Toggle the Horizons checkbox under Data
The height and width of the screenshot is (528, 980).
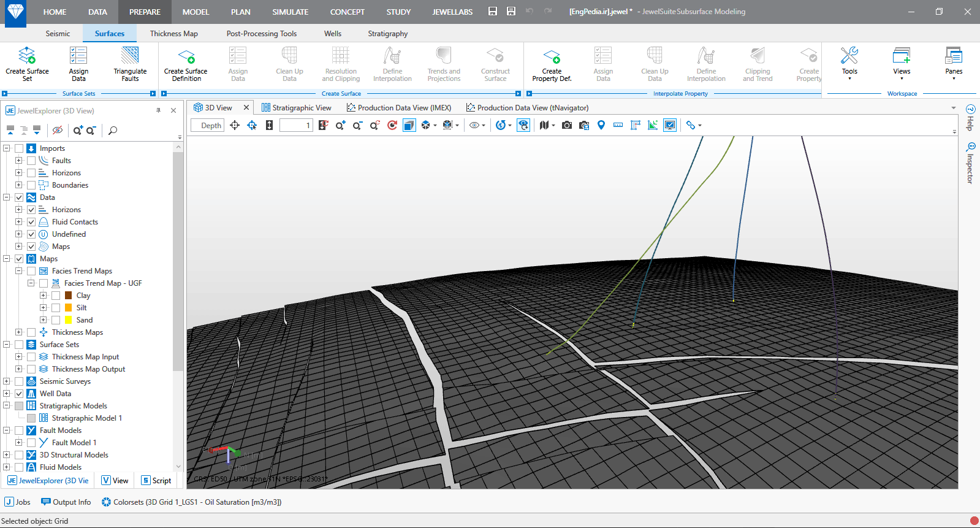tap(31, 210)
